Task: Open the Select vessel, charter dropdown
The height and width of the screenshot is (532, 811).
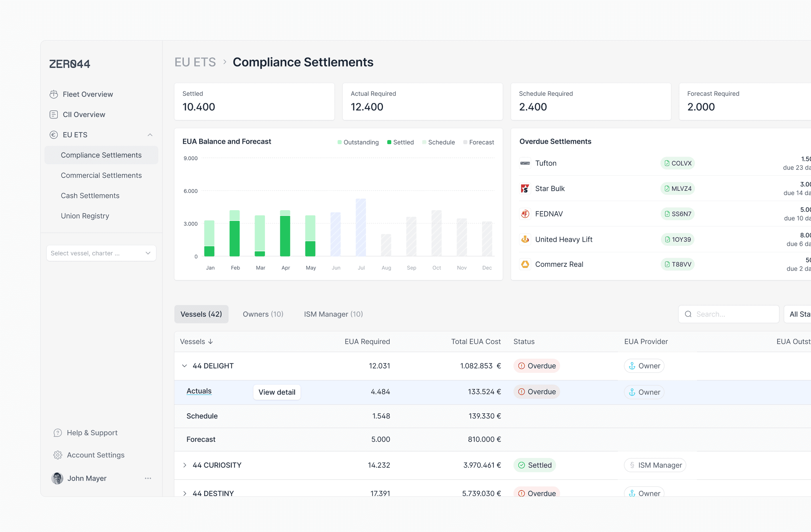Action: point(101,253)
